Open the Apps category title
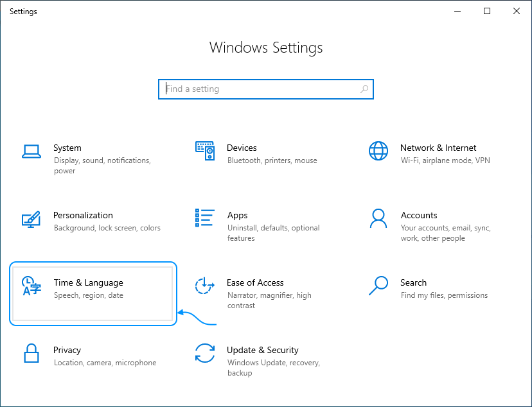 click(237, 216)
